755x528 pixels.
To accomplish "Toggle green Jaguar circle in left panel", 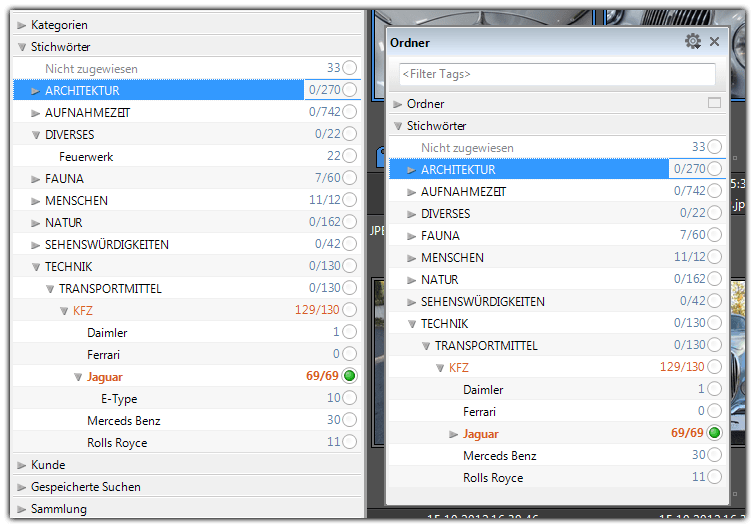I will coord(349,377).
